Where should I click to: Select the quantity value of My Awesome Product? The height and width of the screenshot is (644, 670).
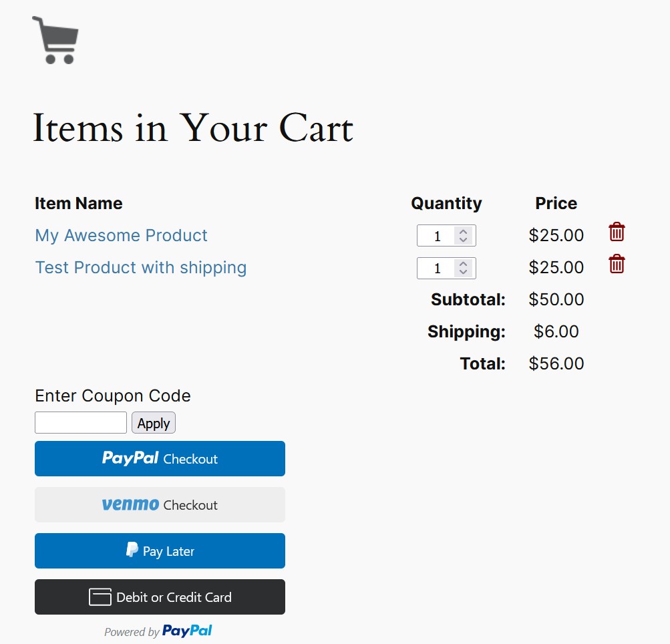coord(438,235)
